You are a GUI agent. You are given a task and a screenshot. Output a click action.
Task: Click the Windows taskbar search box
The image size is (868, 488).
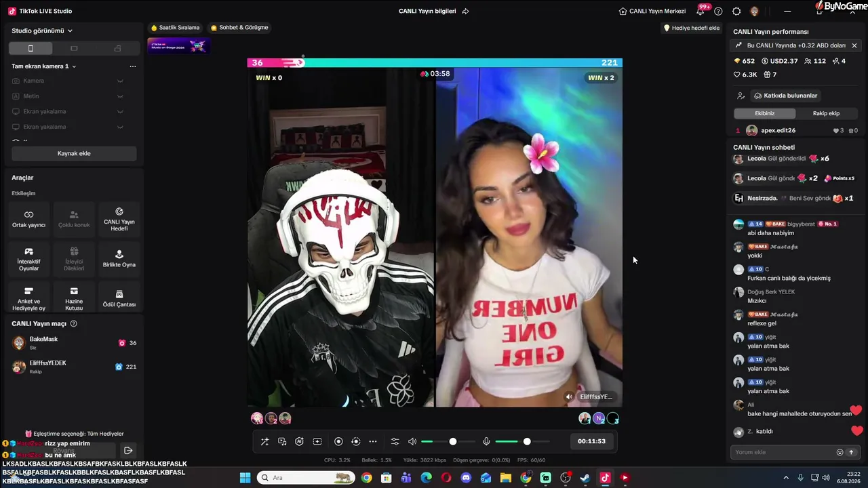pos(305,478)
